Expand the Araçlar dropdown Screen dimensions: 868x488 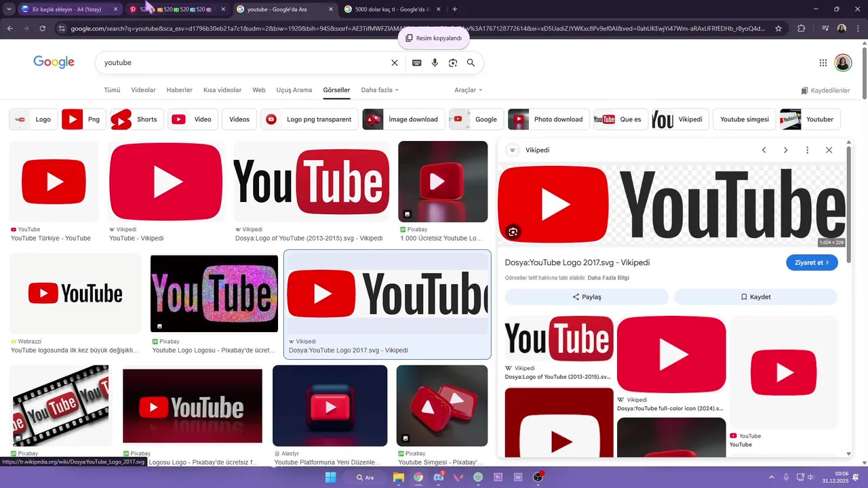(469, 90)
